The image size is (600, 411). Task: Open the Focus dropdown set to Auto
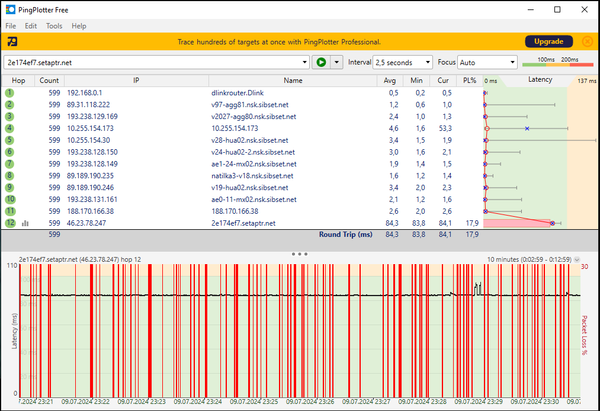(x=487, y=62)
